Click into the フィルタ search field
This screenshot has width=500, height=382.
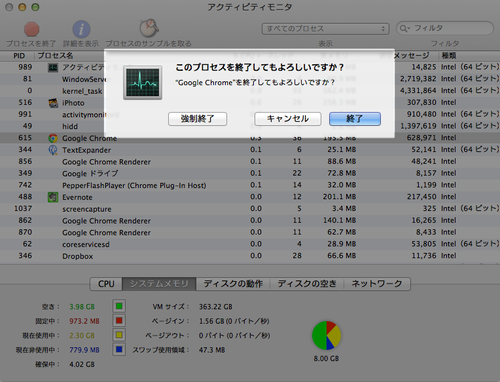(445, 28)
